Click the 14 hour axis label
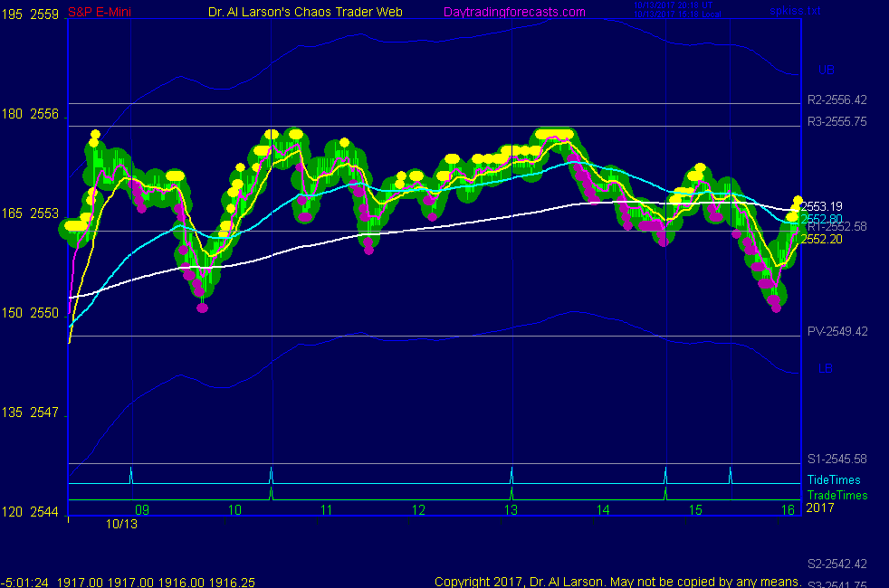Image resolution: width=889 pixels, height=588 pixels. [603, 510]
